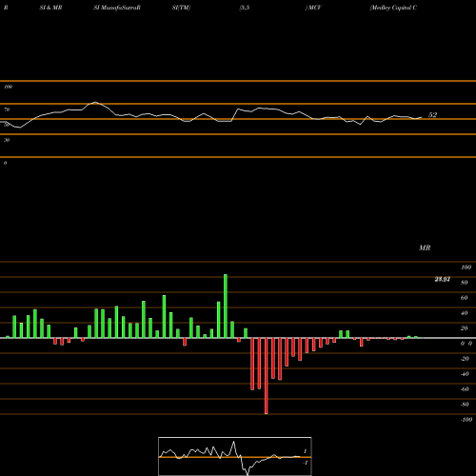Image resolution: width=476 pixels, height=476 pixels.
Task: Click the 'SI(TM)' header label
Action: coord(181,8)
